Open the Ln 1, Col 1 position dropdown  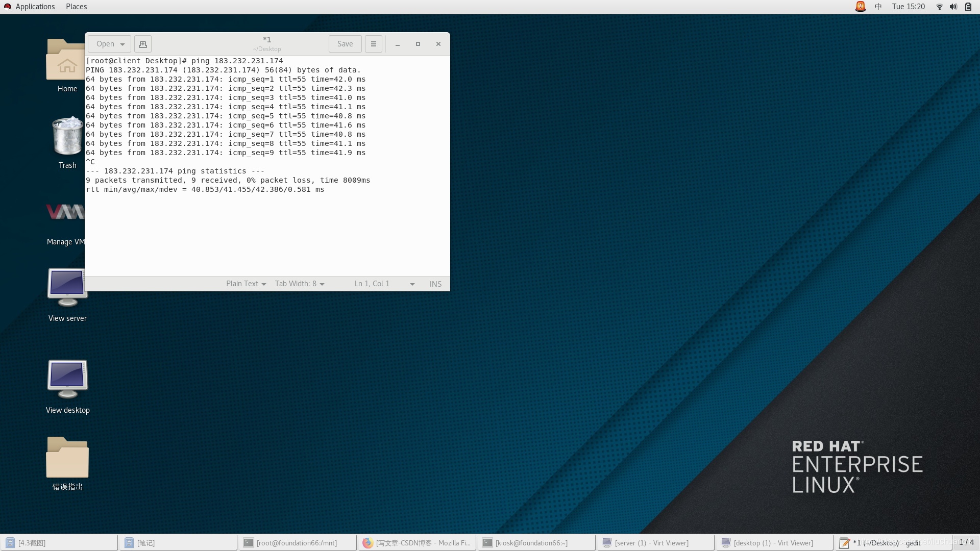click(384, 284)
